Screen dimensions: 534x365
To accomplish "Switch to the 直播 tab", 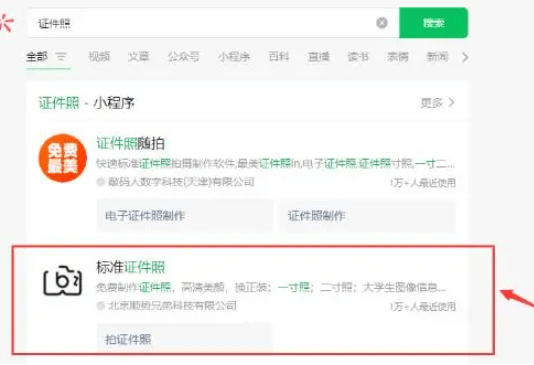I will pyautogui.click(x=318, y=57).
